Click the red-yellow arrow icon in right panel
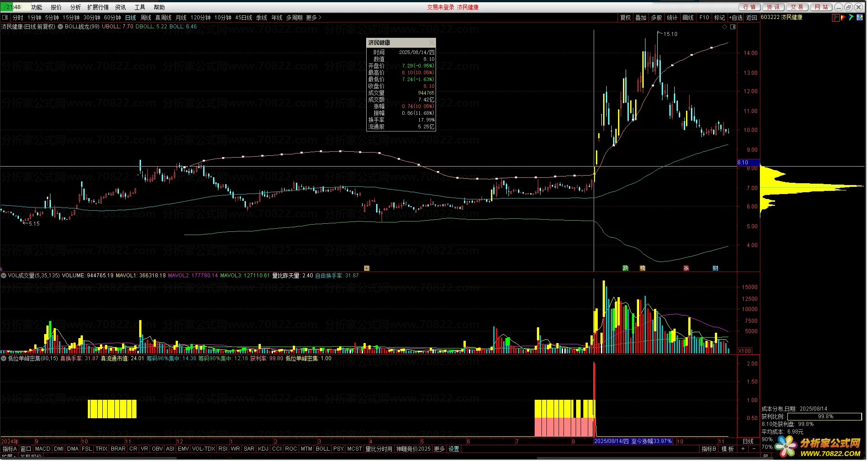Viewport: 868px width, 461px height. click(843, 18)
